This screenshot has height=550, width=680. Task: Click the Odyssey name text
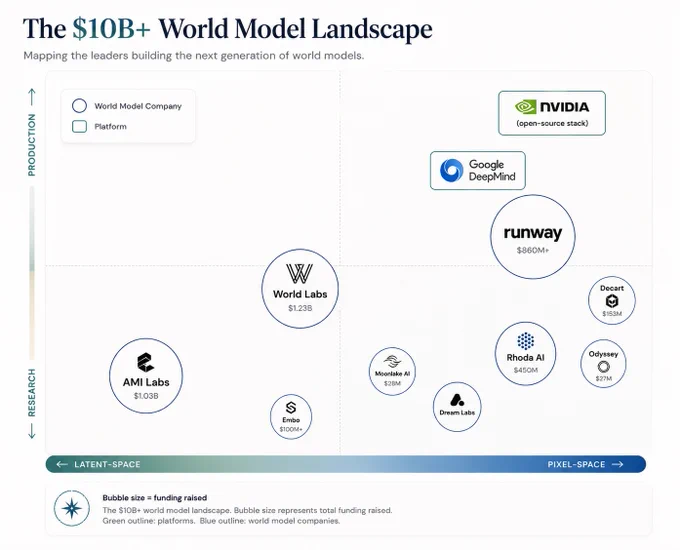click(603, 354)
